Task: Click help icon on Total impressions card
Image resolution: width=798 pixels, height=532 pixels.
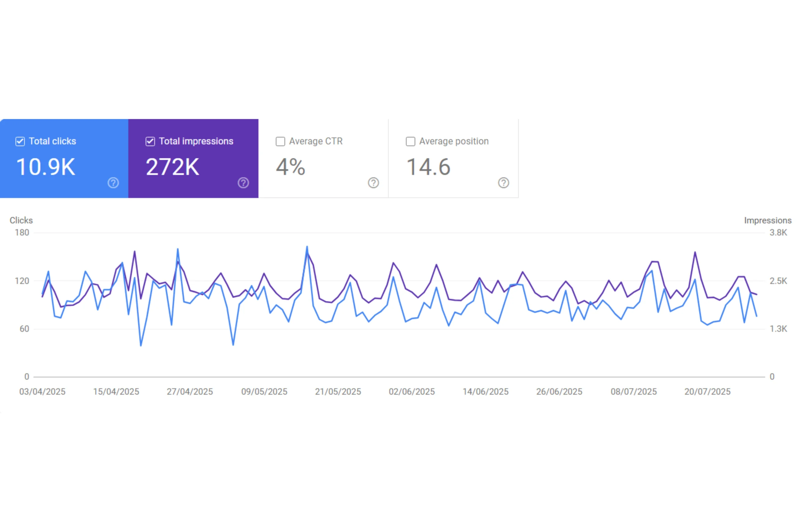Action: coord(243,183)
